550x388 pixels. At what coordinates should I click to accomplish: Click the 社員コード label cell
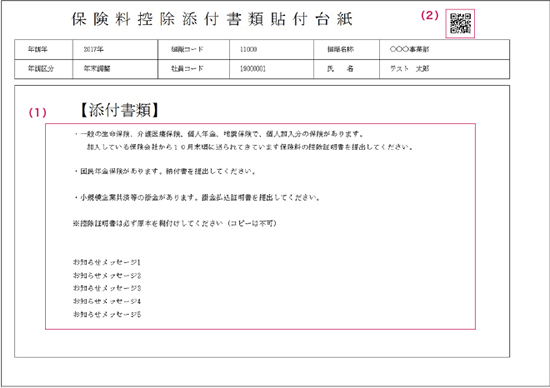(x=194, y=69)
